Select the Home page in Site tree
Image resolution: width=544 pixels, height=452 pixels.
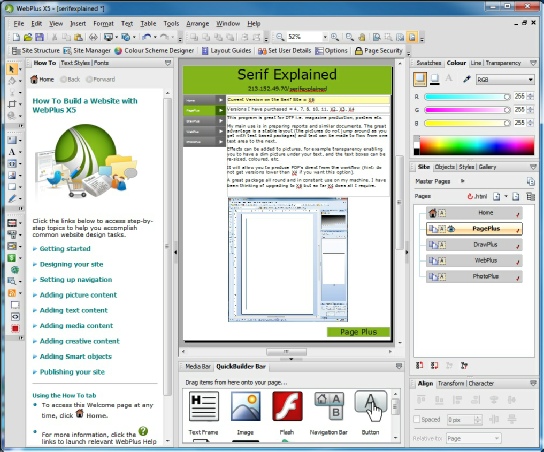click(474, 213)
